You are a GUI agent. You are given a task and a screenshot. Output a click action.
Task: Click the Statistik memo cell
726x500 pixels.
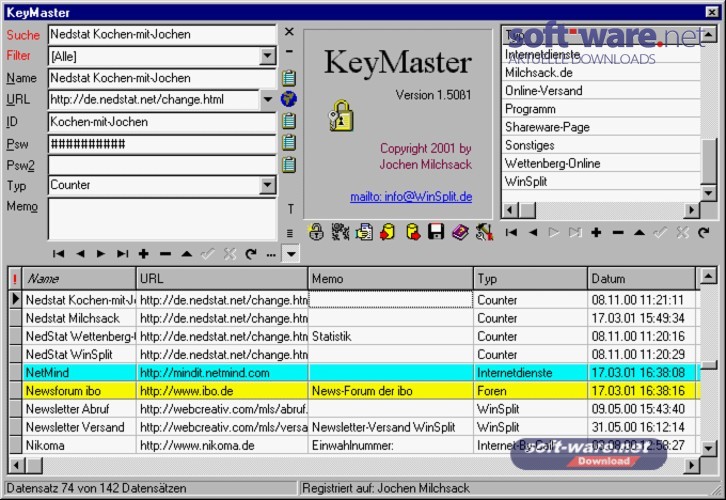(390, 337)
